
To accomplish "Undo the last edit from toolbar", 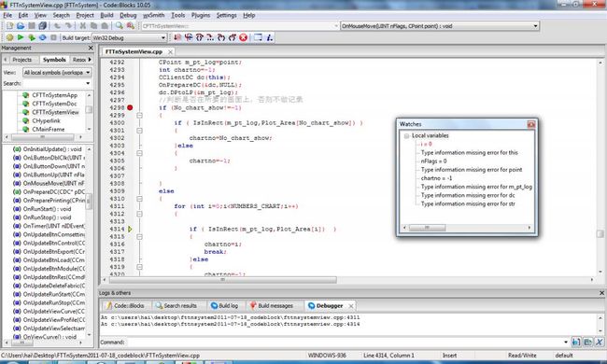I will pos(57,26).
